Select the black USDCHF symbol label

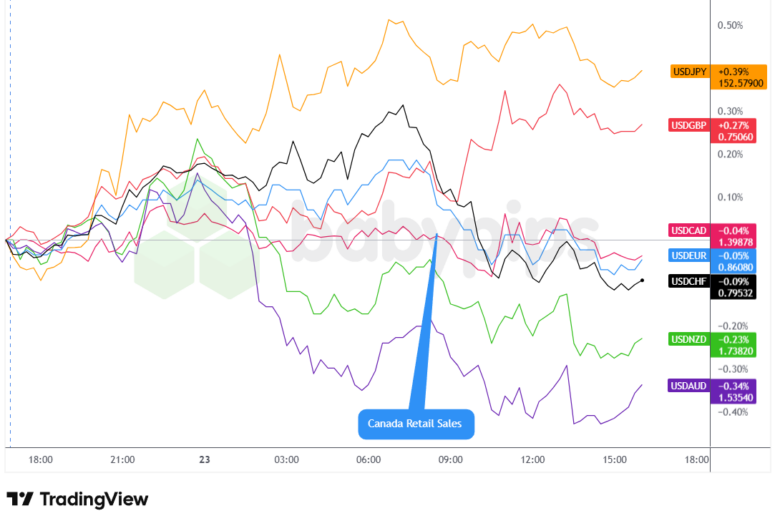691,282
